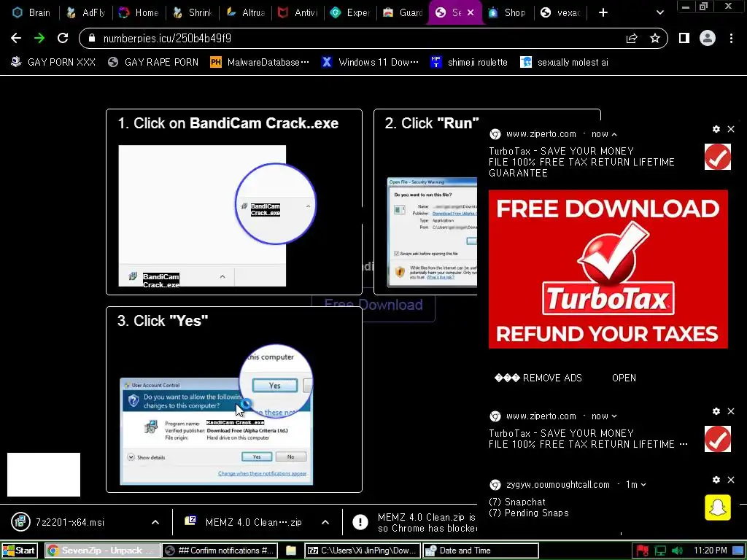Expand the tab search dropdown arrow
The width and height of the screenshot is (747, 560).
click(x=659, y=13)
